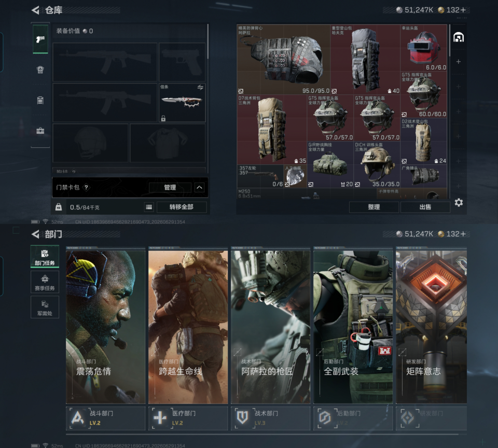Image resolution: width=498 pixels, height=448 pixels.
Task: Click the 装备价值 label text
Action: click(x=68, y=31)
